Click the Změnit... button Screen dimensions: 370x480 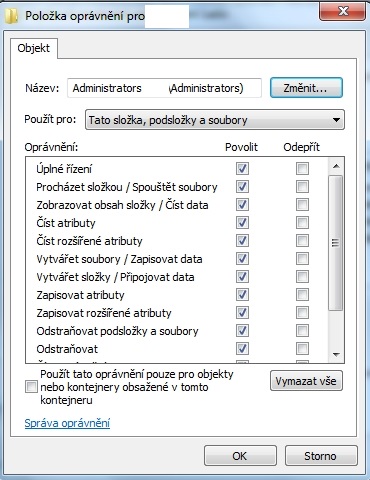306,88
